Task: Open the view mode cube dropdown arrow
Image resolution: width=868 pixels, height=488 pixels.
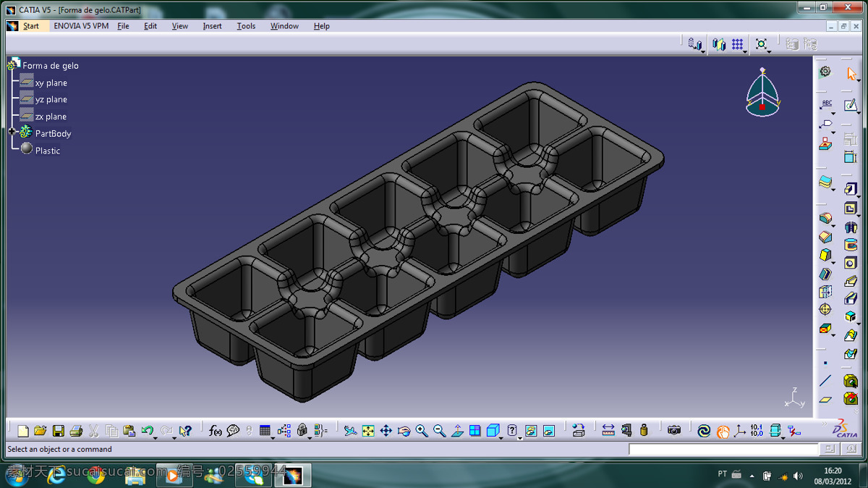Action: click(x=501, y=437)
